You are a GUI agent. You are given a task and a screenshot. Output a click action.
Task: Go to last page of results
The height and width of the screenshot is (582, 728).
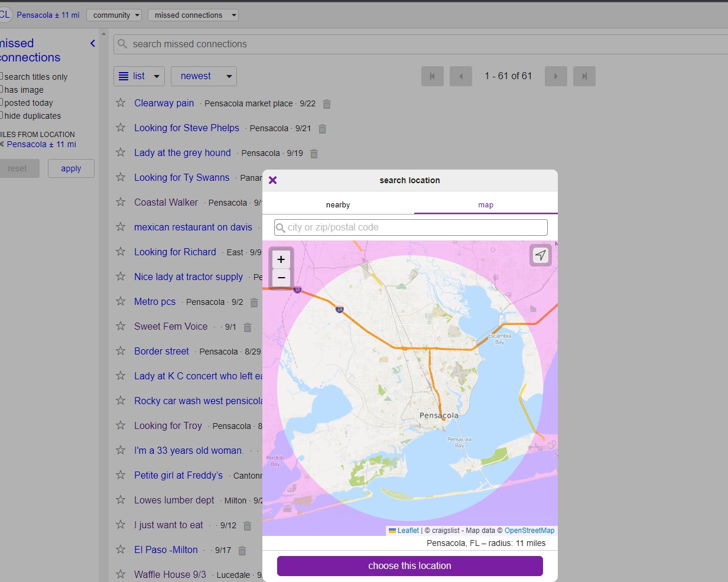584,76
